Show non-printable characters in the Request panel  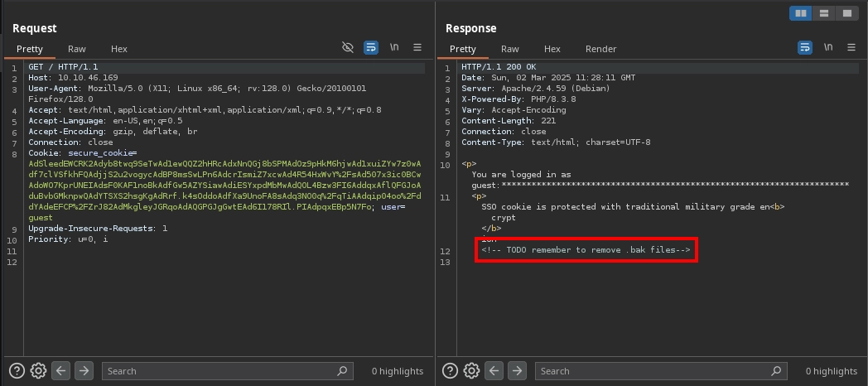pyautogui.click(x=394, y=48)
